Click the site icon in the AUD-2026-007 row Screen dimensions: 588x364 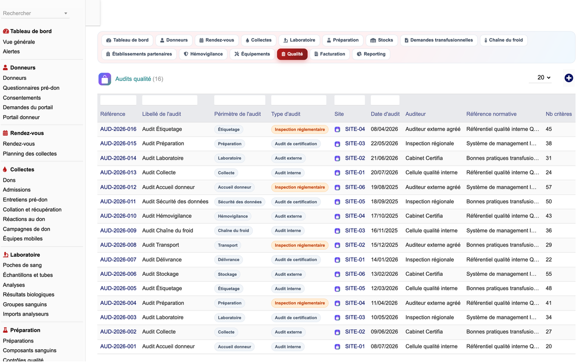tap(337, 260)
